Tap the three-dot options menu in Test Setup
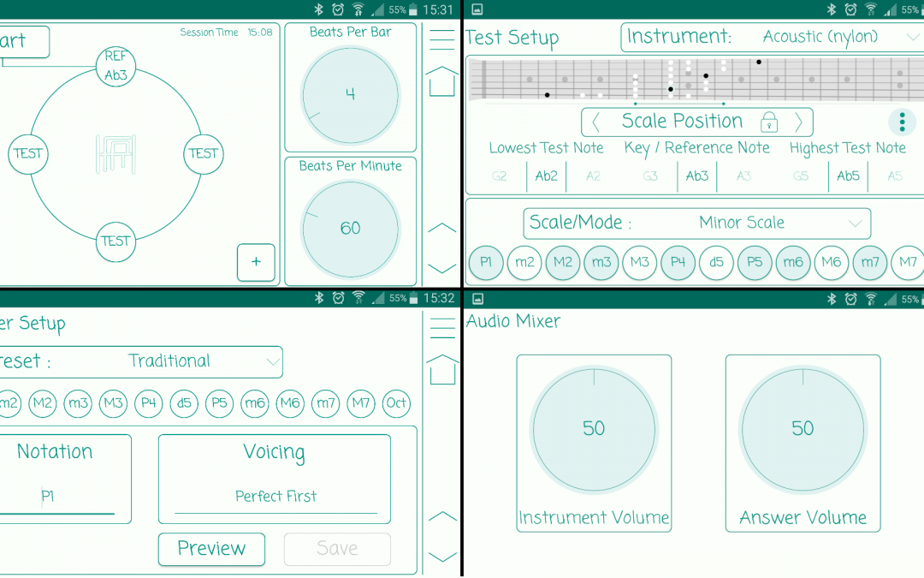 (x=902, y=122)
